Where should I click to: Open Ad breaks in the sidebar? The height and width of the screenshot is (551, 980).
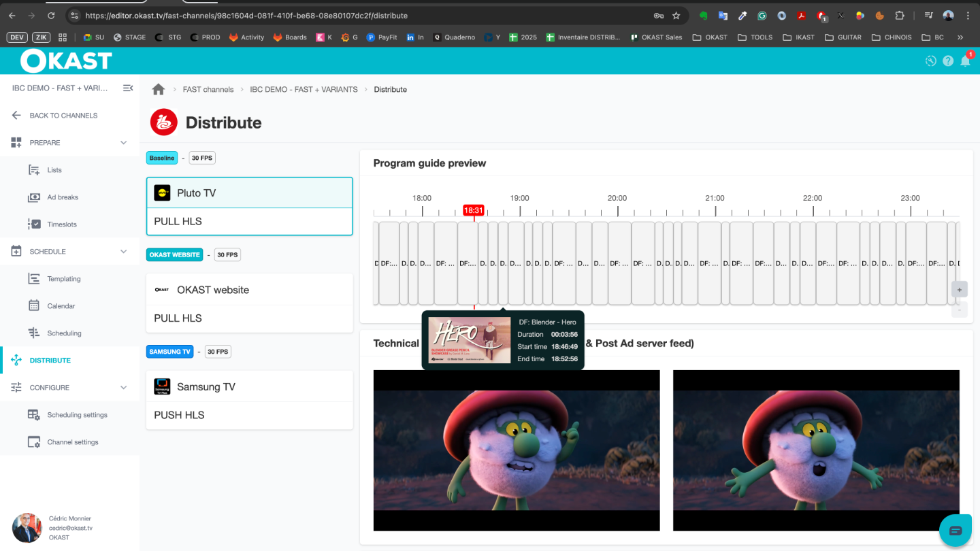(63, 197)
